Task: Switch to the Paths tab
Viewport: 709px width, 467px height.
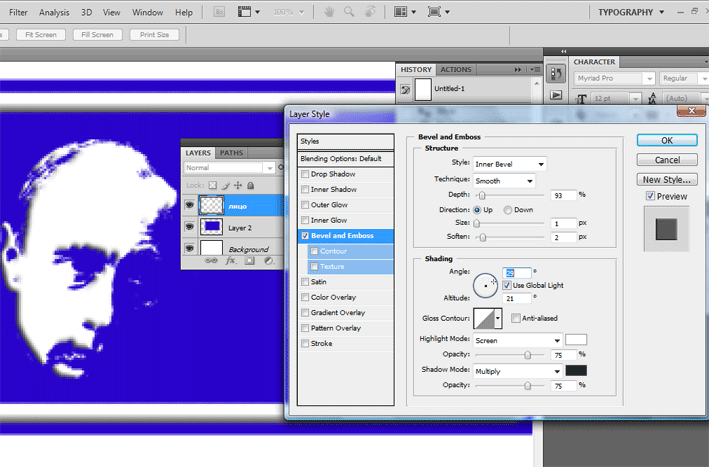Action: 231,153
